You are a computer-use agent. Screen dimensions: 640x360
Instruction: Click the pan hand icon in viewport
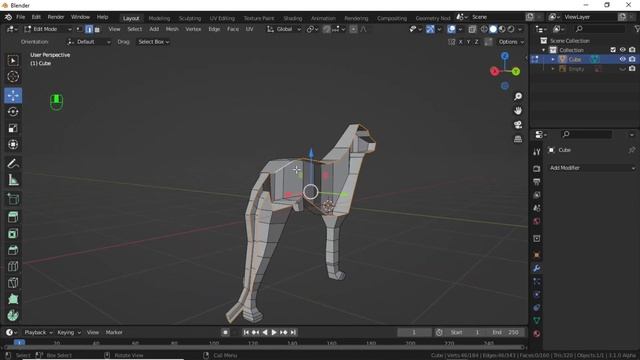pos(518,111)
